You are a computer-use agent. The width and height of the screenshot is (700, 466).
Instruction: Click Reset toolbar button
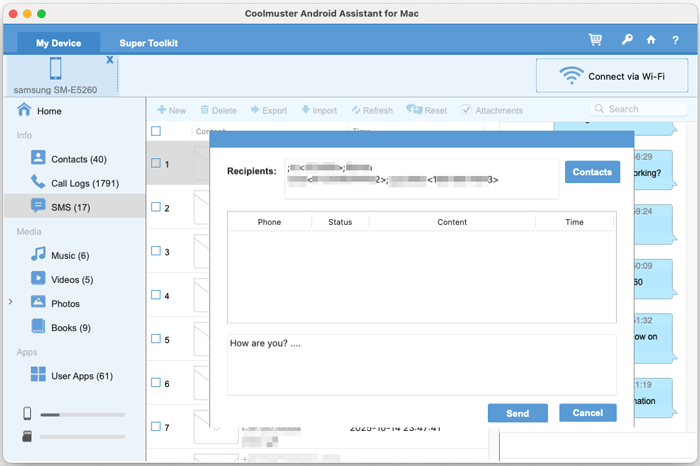pos(426,110)
